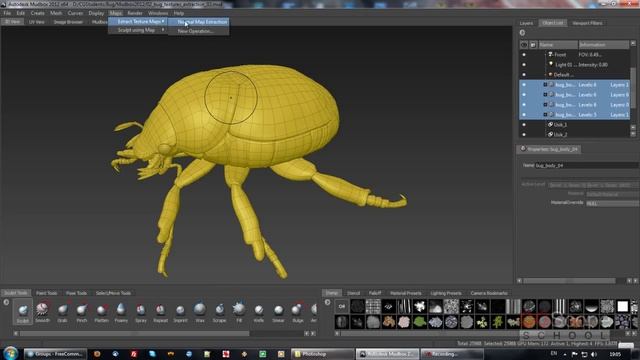Switch to the Falloff tab
Image resolution: width=640 pixels, height=360 pixels.
(x=375, y=293)
